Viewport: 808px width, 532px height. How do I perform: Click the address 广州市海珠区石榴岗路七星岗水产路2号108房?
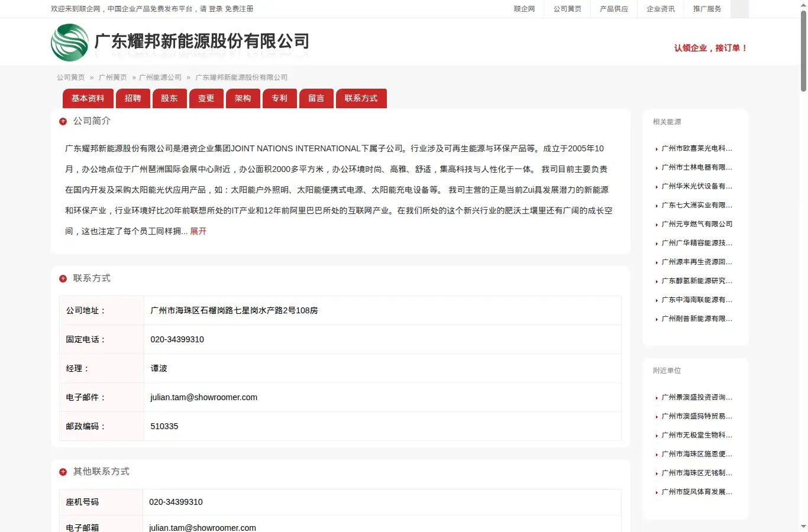click(234, 310)
